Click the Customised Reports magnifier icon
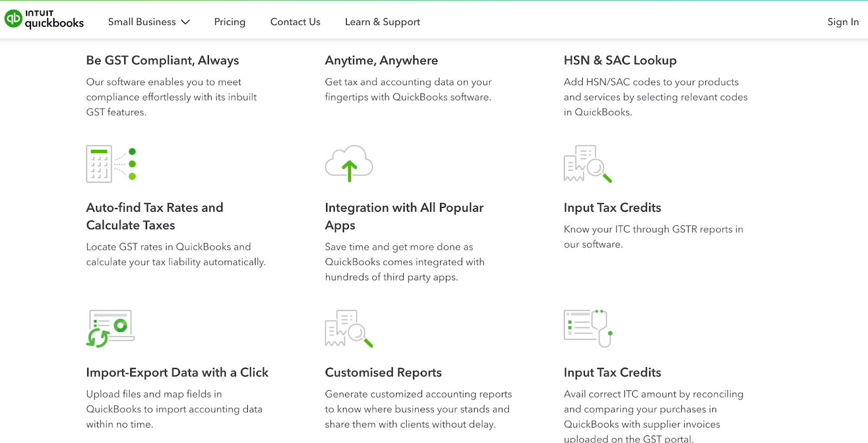 point(349,328)
